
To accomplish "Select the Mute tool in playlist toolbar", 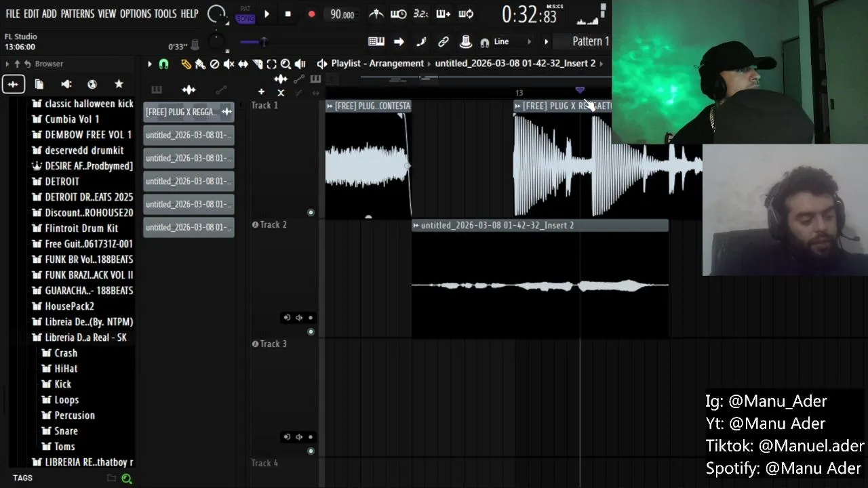I will [229, 64].
